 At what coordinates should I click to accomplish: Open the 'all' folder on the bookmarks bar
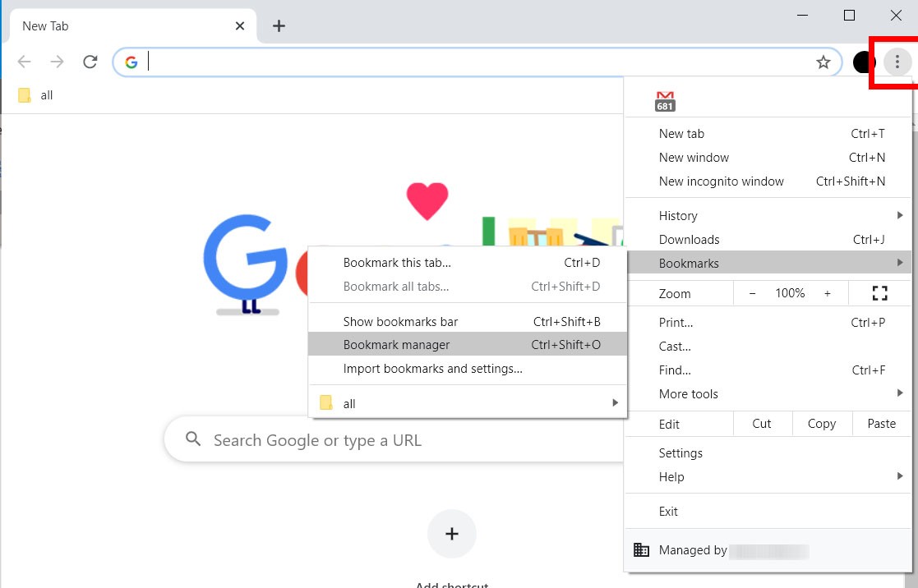36,94
